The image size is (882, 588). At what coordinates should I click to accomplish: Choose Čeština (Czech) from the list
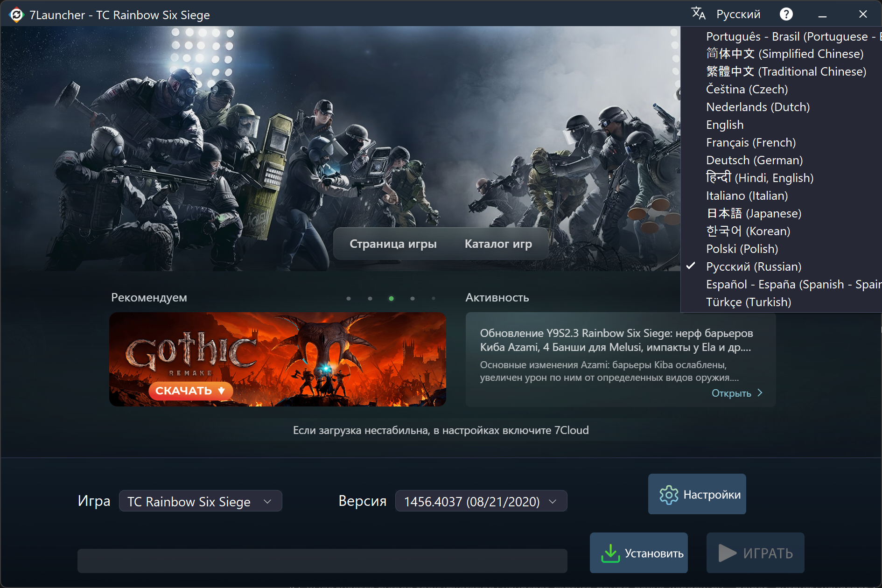coord(782,90)
